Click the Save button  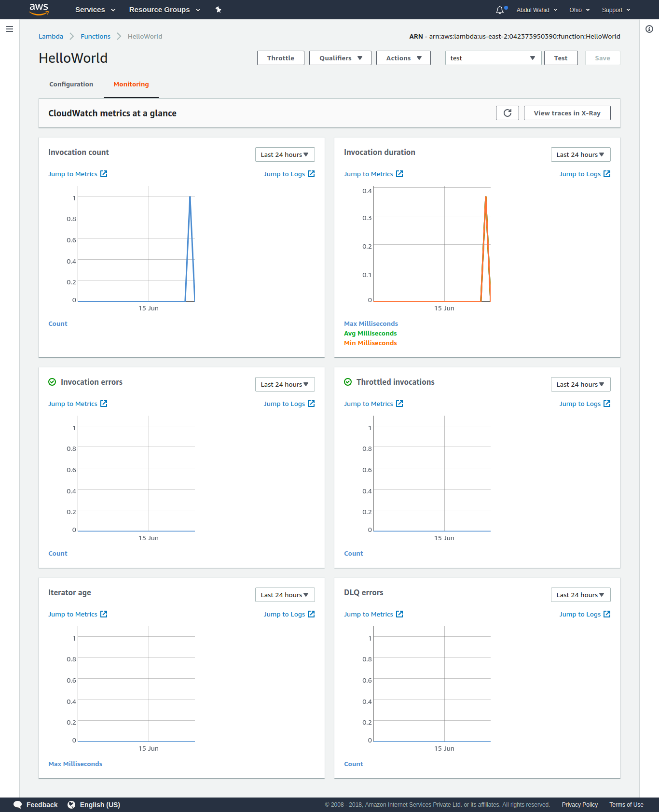point(603,58)
